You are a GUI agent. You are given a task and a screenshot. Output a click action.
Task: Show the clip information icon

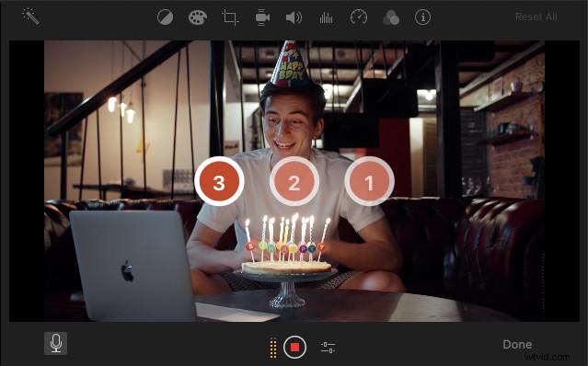tap(422, 17)
